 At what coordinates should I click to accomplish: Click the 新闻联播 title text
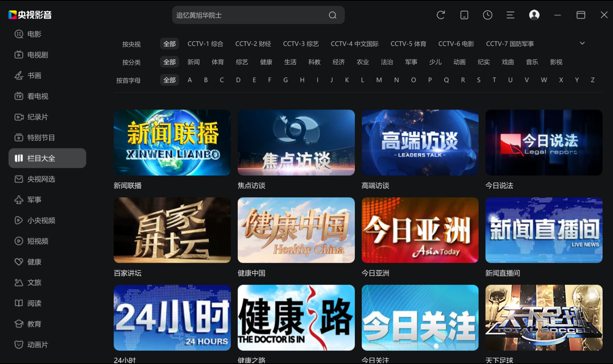pyautogui.click(x=127, y=185)
